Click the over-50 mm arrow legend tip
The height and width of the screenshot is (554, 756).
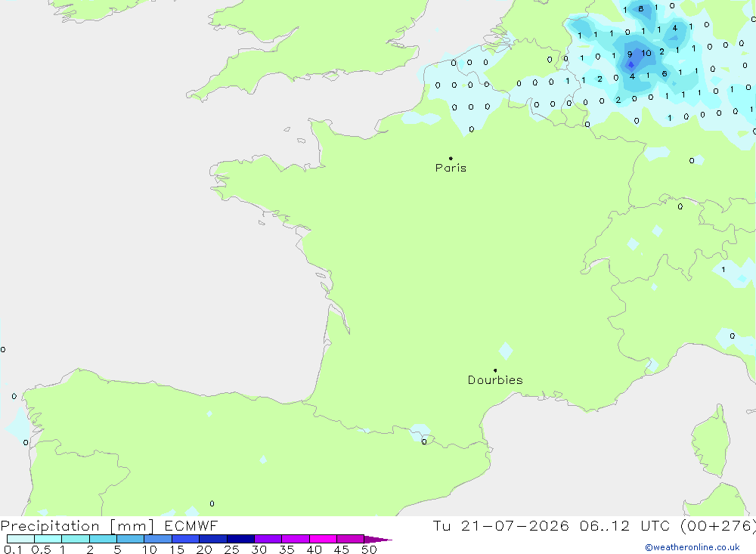379,539
